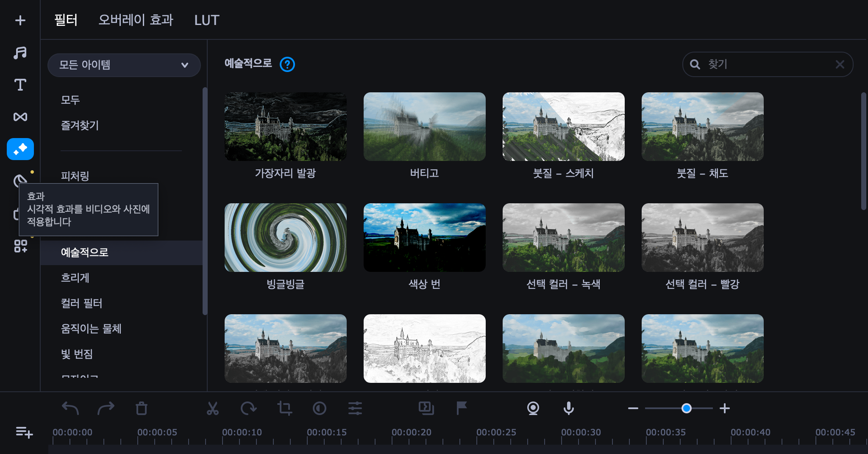This screenshot has width=868, height=454.
Task: Switch to the 필터 tab
Action: point(66,20)
